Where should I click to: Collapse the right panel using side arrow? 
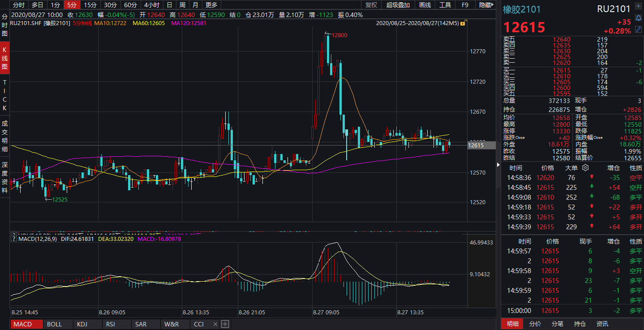(x=499, y=165)
